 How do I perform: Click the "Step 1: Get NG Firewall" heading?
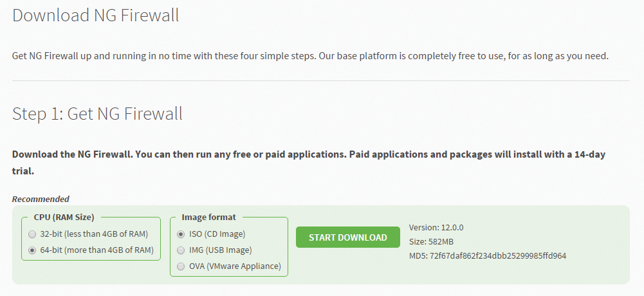click(97, 113)
